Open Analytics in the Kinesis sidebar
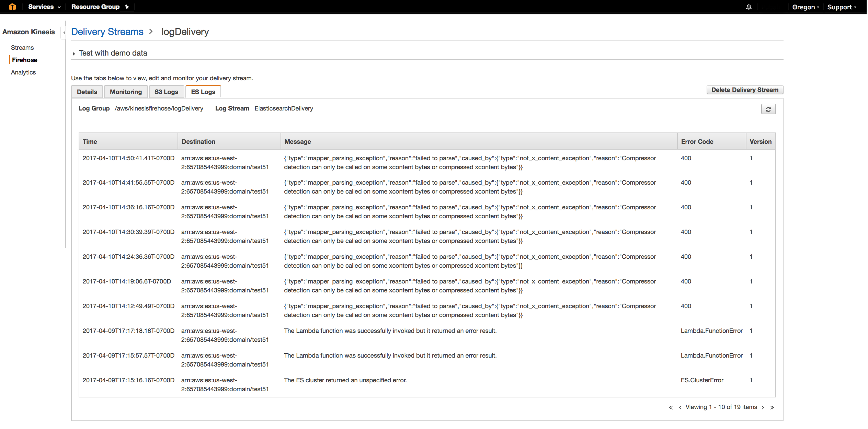This screenshot has height=429, width=868. click(x=23, y=72)
